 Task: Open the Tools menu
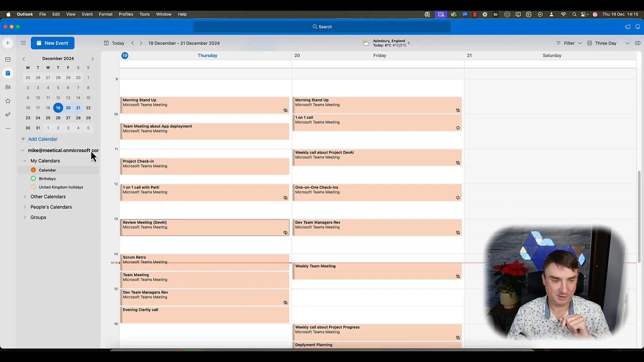coord(145,14)
